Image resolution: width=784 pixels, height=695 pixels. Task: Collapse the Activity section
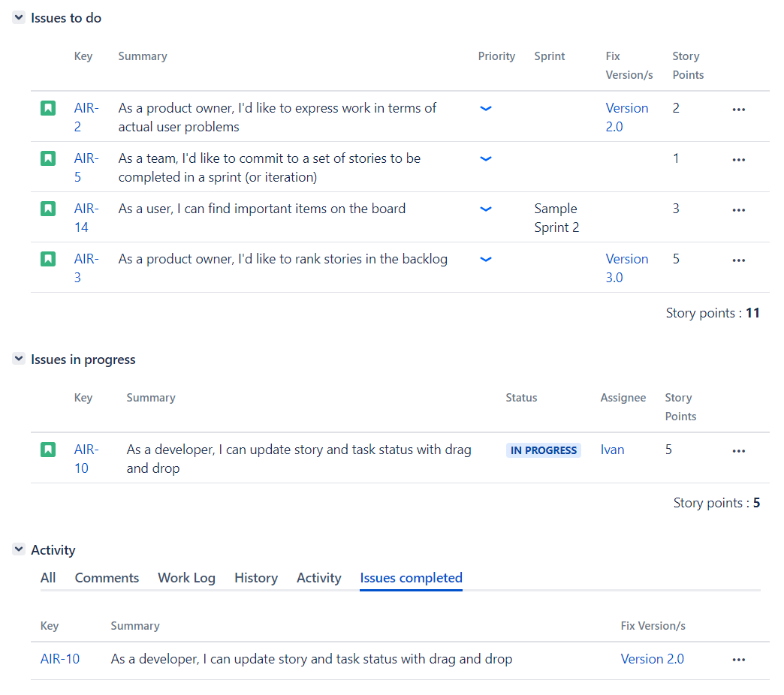(19, 550)
